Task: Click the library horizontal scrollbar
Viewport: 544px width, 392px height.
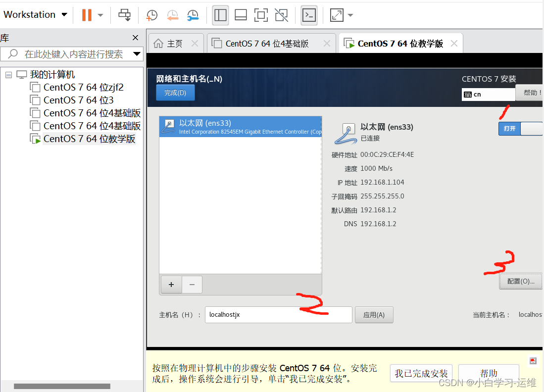Action: pyautogui.click(x=62, y=386)
